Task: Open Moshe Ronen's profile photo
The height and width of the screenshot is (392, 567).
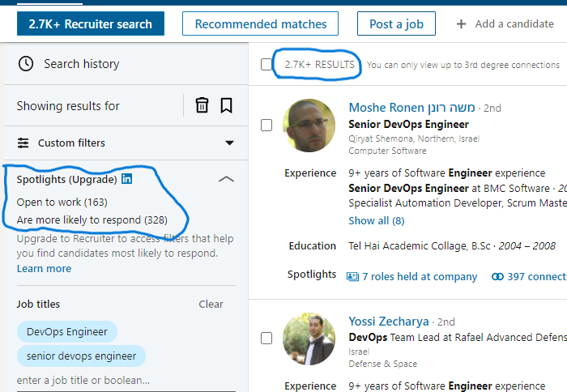Action: [309, 126]
